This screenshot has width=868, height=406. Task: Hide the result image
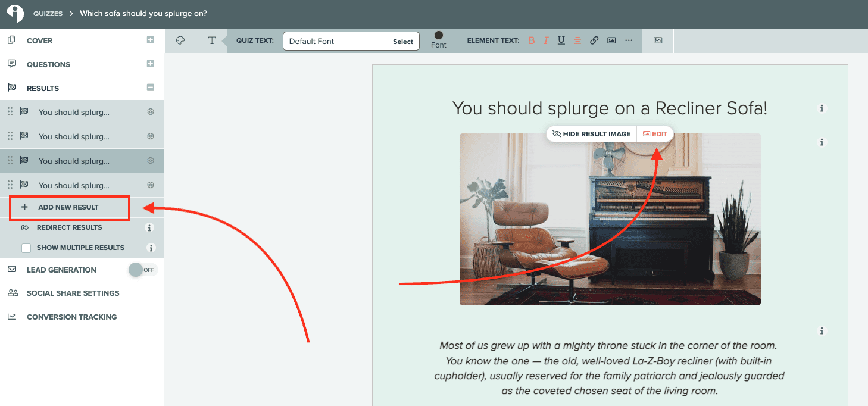point(591,134)
